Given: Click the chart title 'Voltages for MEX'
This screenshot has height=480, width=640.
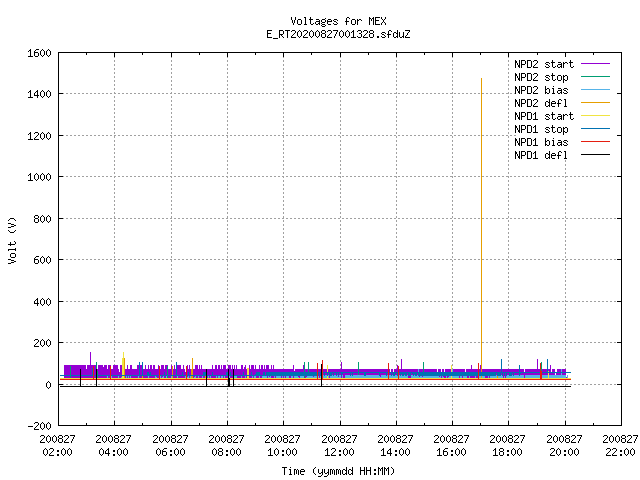Looking at the screenshot, I should (x=338, y=21).
